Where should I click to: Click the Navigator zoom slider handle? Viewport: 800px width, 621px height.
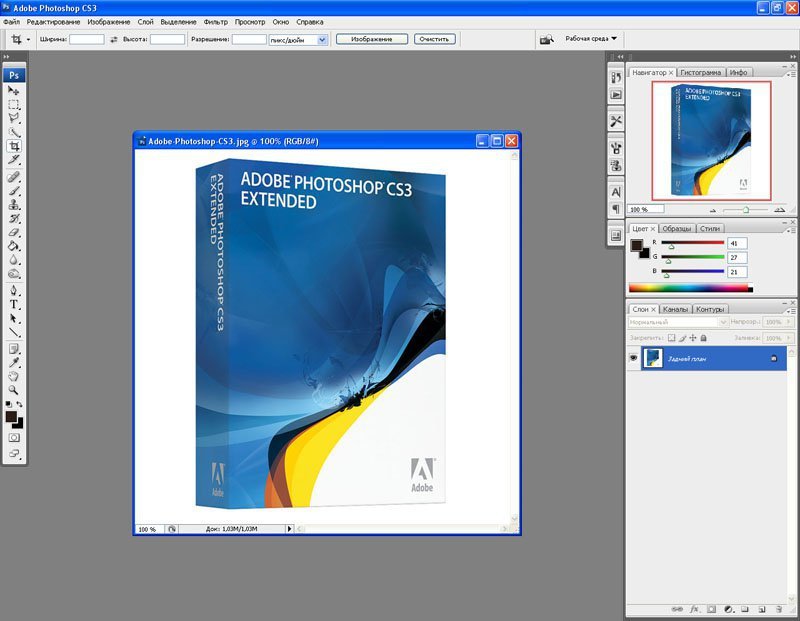(746, 210)
